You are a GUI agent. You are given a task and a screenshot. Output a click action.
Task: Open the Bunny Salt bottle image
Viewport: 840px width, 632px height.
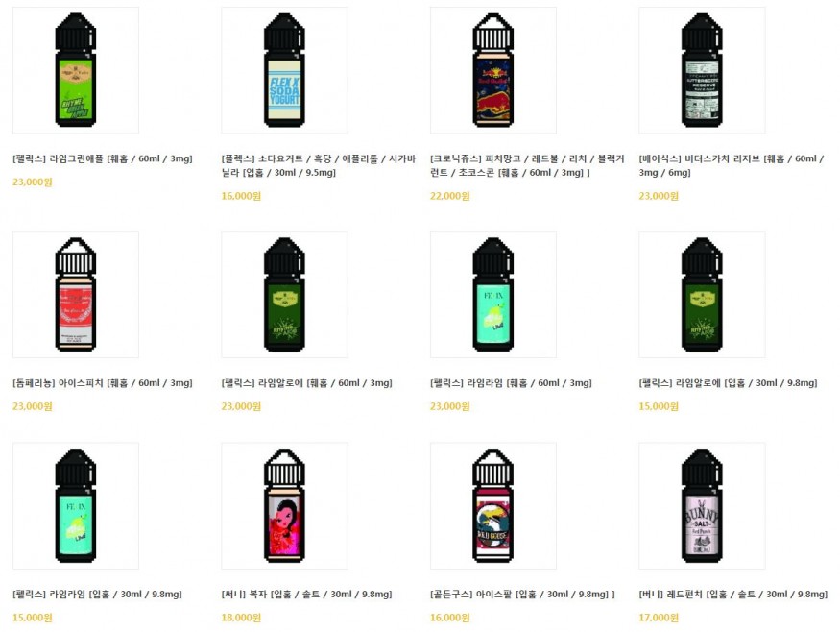click(x=702, y=505)
